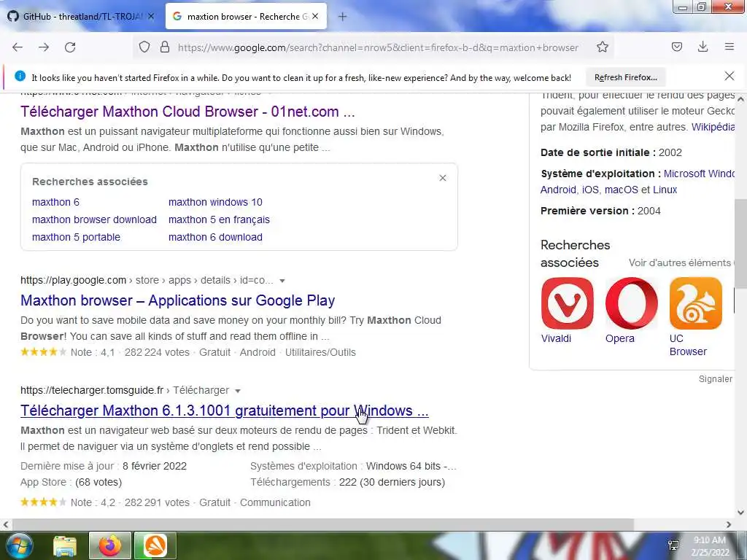Dismiss the Refresh Firefox notification bar
The image size is (747, 560).
729,76
